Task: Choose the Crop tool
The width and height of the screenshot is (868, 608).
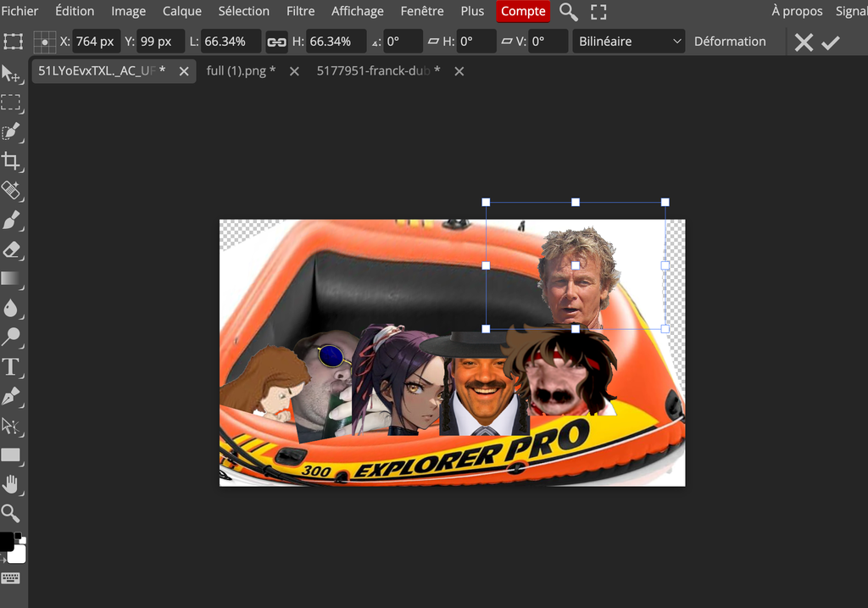Action: pyautogui.click(x=11, y=161)
